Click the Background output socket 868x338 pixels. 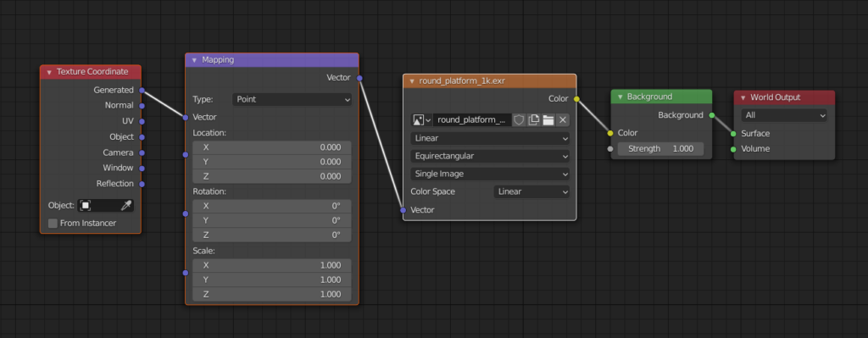click(x=711, y=115)
